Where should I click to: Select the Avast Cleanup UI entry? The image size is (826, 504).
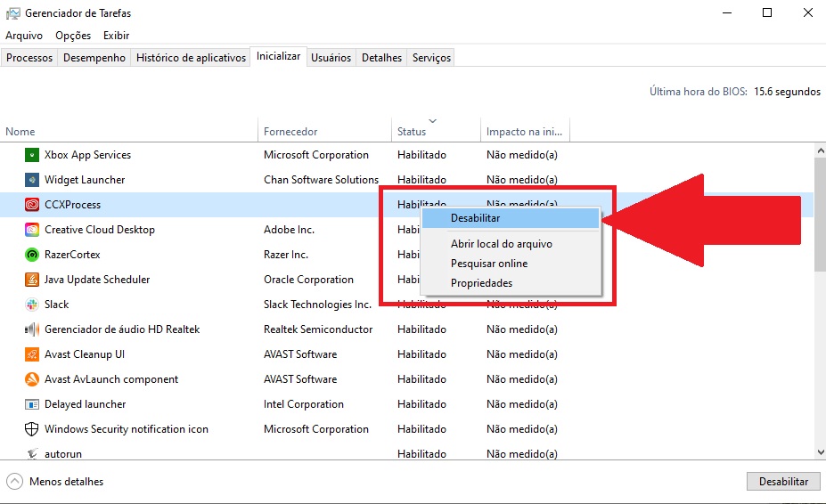pos(85,354)
